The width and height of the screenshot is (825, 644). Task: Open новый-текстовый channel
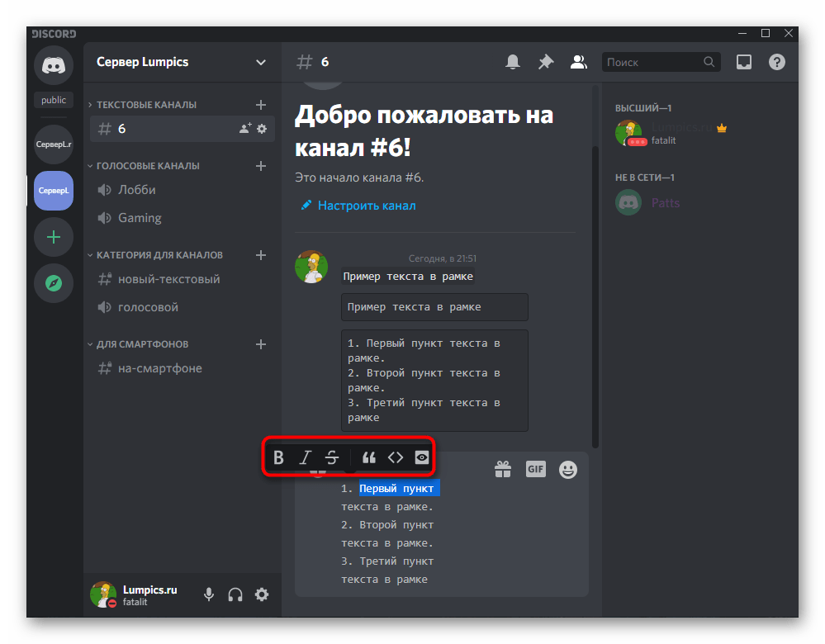coord(182,279)
